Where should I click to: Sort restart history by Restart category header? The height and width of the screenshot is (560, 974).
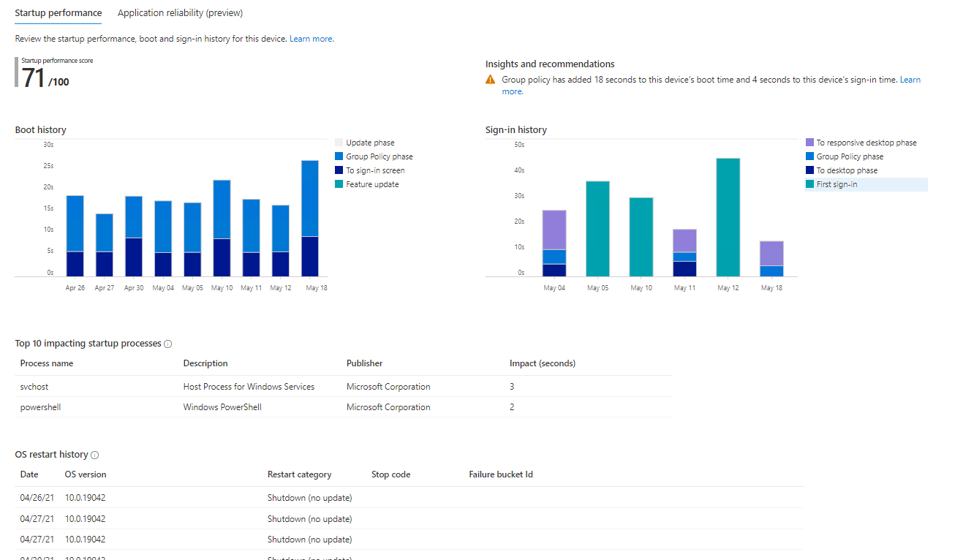click(299, 474)
